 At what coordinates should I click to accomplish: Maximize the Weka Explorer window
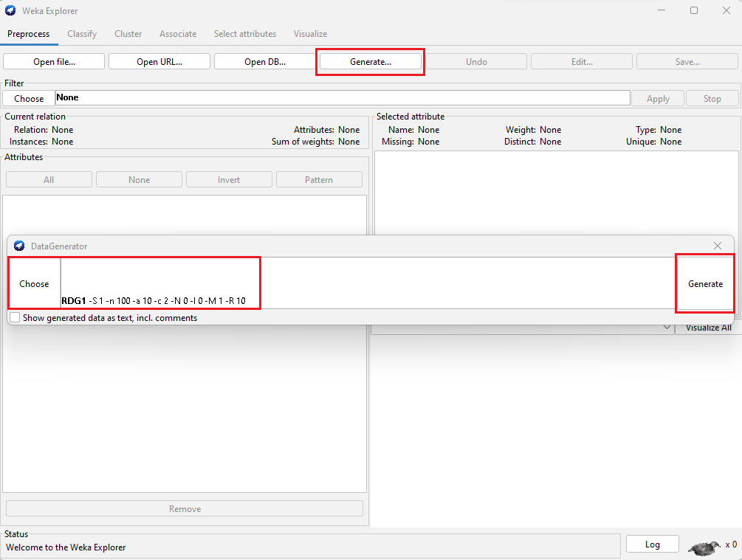694,10
